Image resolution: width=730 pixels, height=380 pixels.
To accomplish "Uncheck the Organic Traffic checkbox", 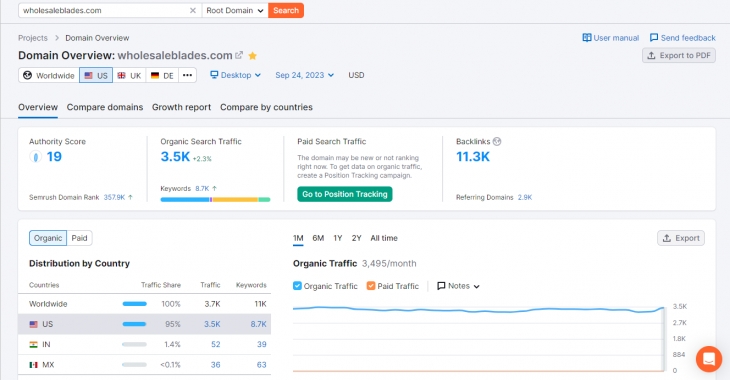I will [x=297, y=286].
